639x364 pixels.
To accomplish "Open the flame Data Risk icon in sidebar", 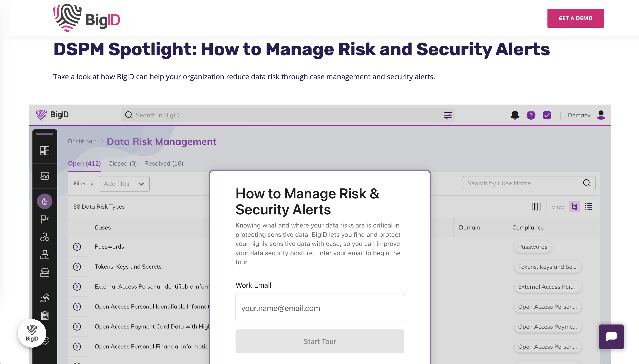I will pos(44,201).
